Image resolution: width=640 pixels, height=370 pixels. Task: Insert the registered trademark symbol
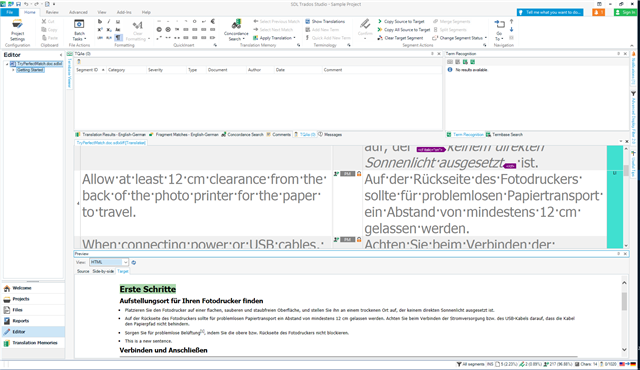pos(168,29)
